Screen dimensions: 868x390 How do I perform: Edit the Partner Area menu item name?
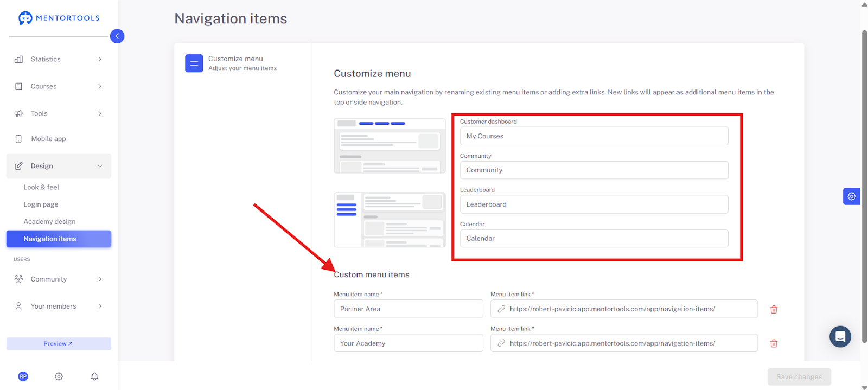tap(409, 309)
